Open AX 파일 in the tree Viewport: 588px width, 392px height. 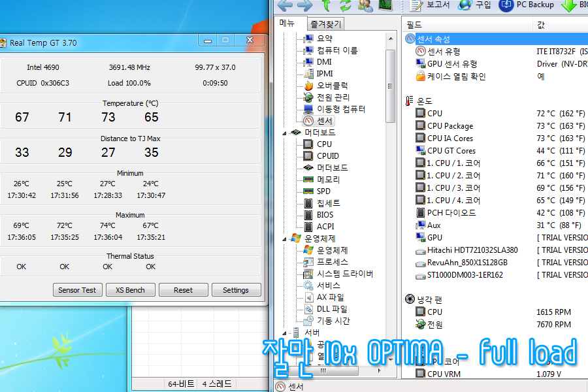[x=324, y=297]
